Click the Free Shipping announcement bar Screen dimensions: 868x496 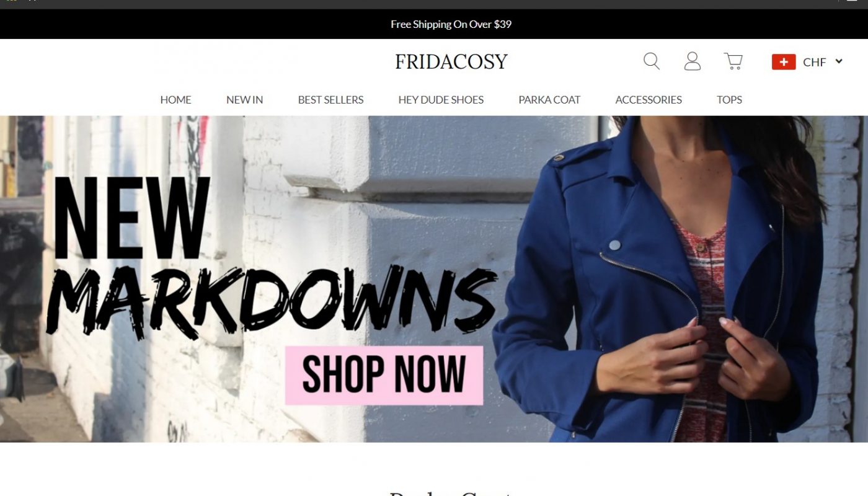click(434, 24)
